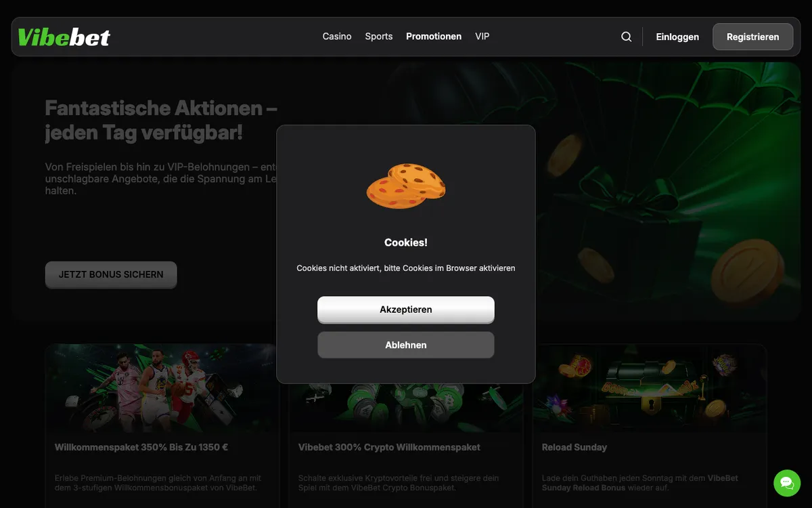Click the Einloggen link
This screenshot has height=508, width=812.
(x=677, y=37)
